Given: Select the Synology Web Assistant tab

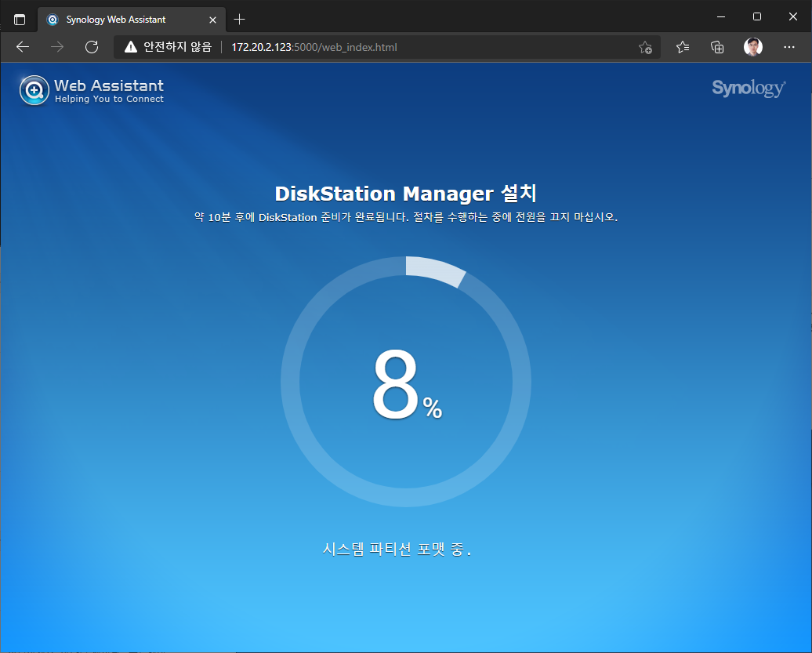Looking at the screenshot, I should tap(132, 20).
